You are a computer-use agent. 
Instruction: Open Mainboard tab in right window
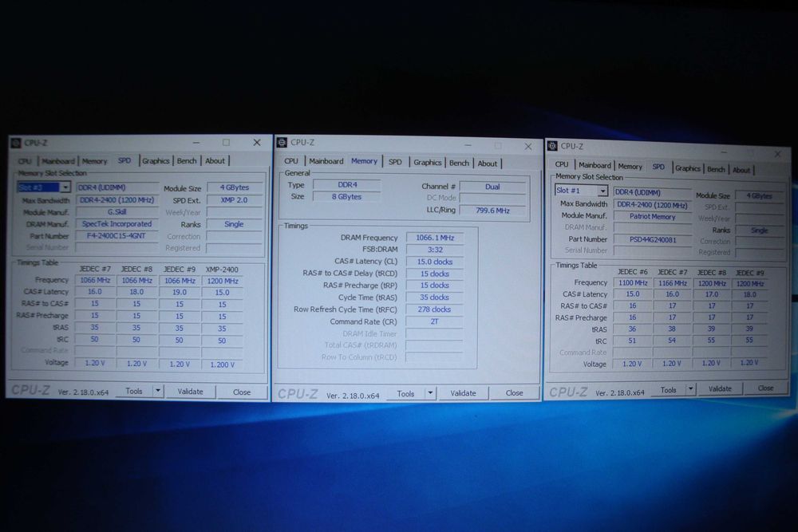[x=595, y=165]
